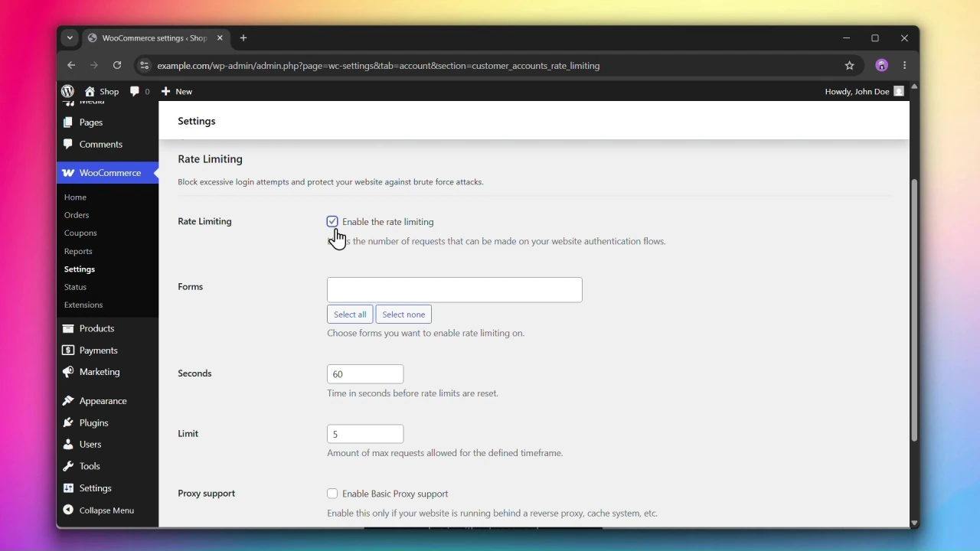
Task: Select the WooCommerce settings browser tab
Action: (x=155, y=38)
